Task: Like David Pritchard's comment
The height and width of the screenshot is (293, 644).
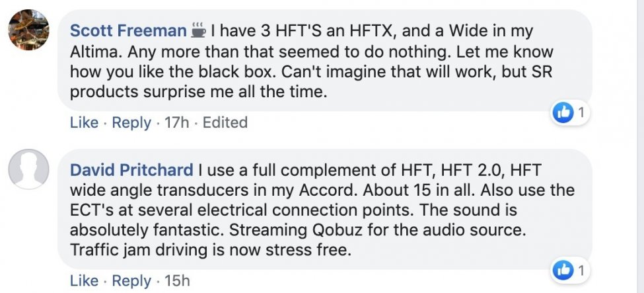Action: (84, 280)
